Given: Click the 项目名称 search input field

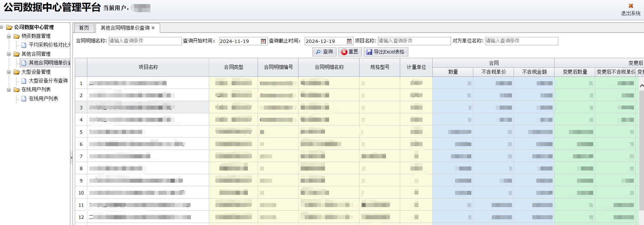Looking at the screenshot, I should 414,41.
